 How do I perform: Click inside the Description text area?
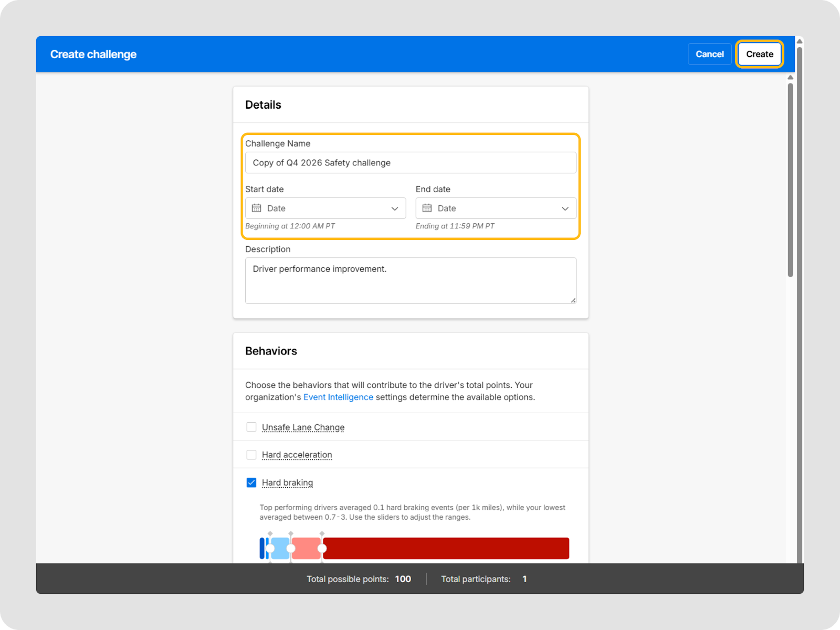[x=410, y=281]
